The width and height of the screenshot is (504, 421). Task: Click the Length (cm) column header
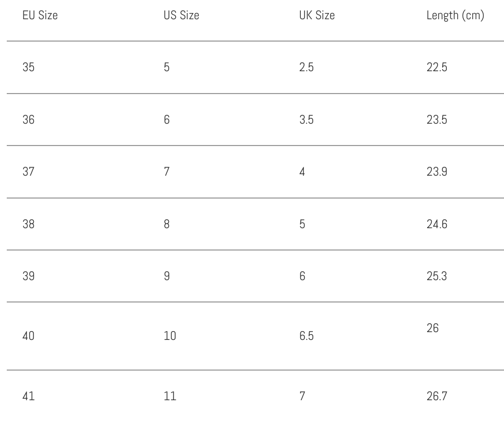(x=455, y=16)
